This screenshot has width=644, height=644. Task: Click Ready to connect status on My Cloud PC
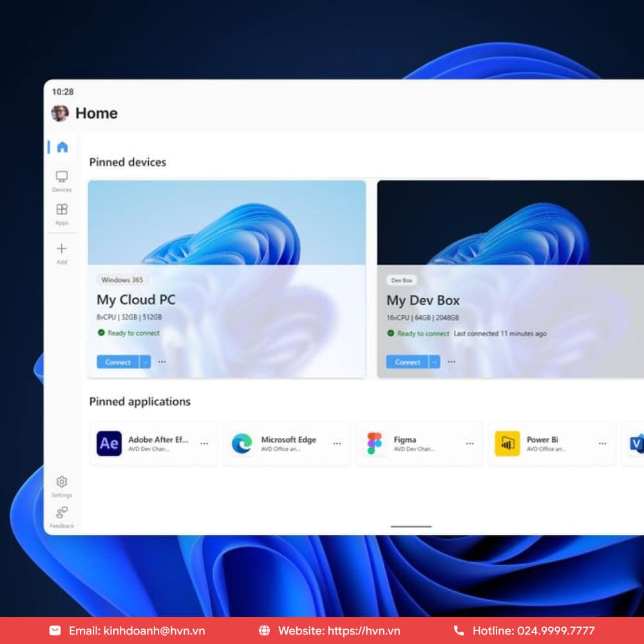pyautogui.click(x=129, y=333)
